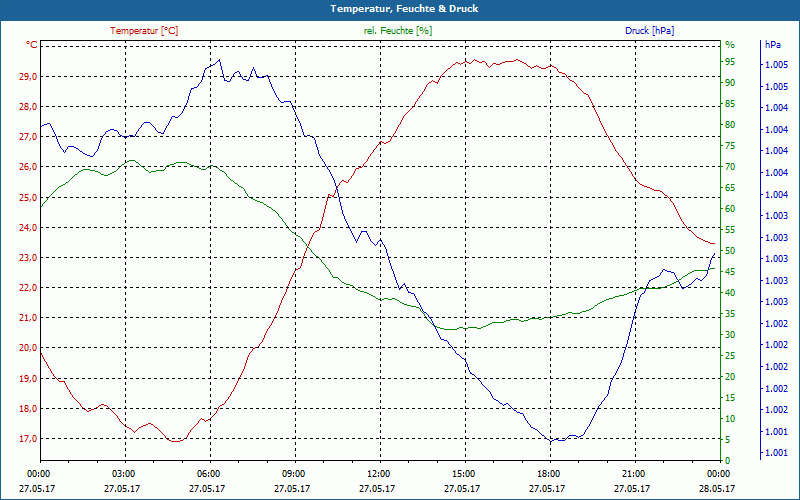The height and width of the screenshot is (500, 800).
Task: Click the 55 humidity axis value
Action: click(x=730, y=230)
